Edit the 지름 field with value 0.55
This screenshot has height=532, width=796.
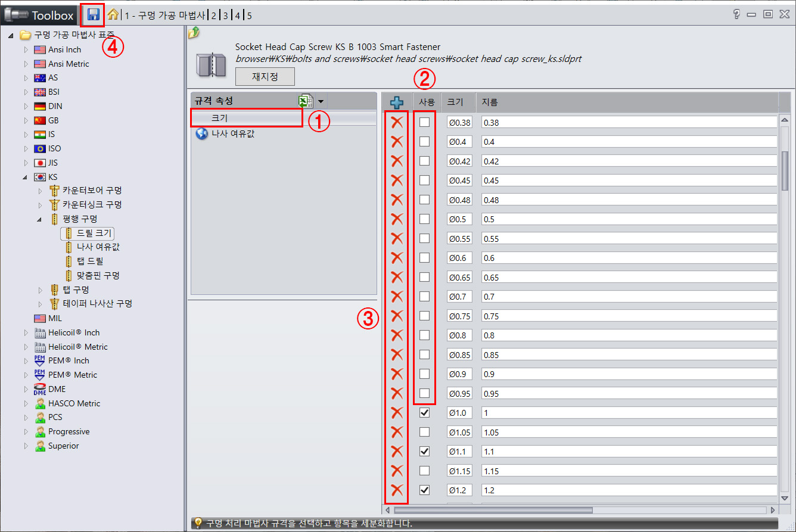click(629, 238)
